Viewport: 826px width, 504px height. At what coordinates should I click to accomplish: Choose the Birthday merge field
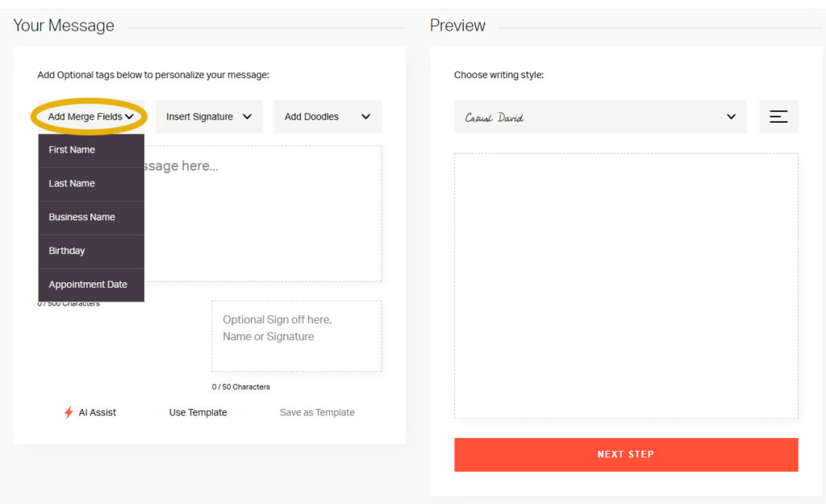pos(90,251)
